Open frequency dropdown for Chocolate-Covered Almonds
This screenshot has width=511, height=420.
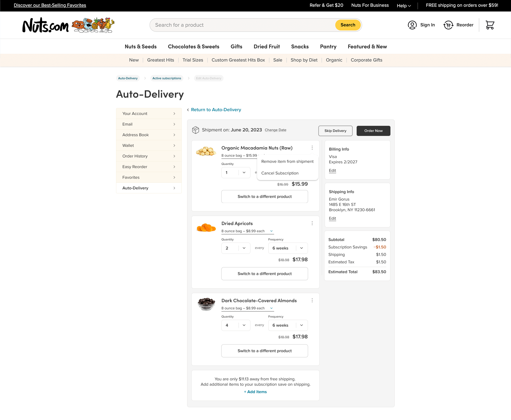click(288, 325)
